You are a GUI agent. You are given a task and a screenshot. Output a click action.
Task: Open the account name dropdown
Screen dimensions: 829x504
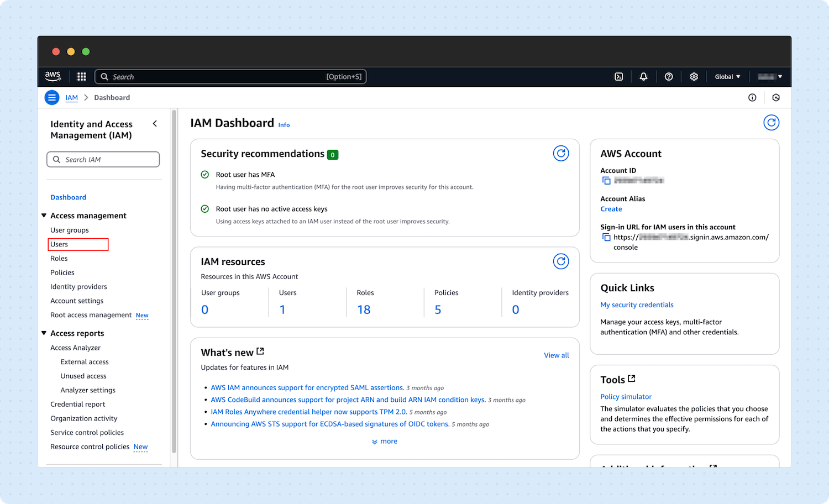[x=770, y=77]
